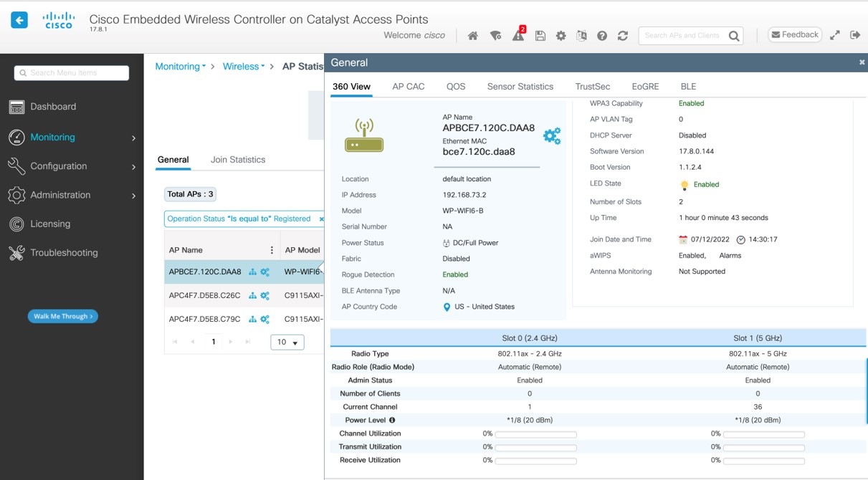Select the APC4F7.D5E8.C79C row in AP list
The height and width of the screenshot is (480, 868).
point(204,319)
